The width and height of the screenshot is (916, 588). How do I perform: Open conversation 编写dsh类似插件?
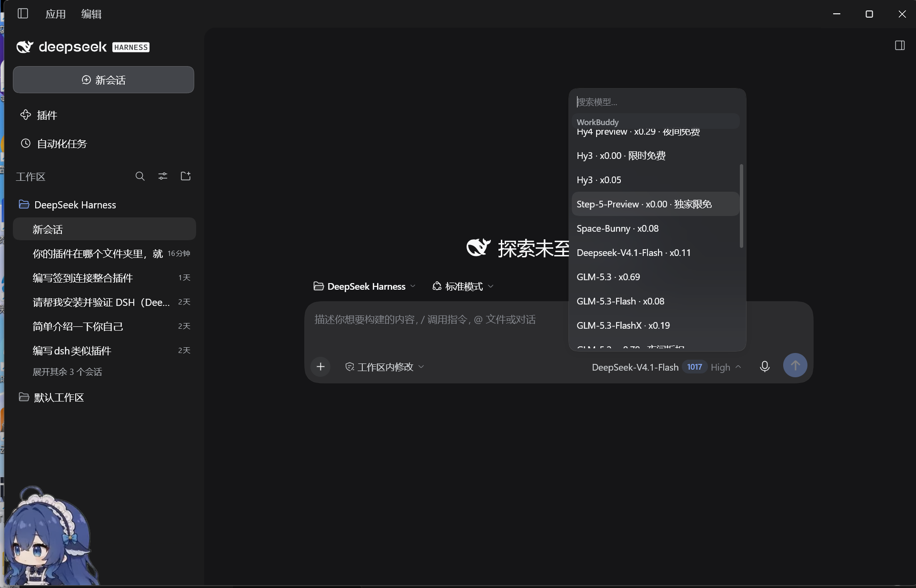104,351
